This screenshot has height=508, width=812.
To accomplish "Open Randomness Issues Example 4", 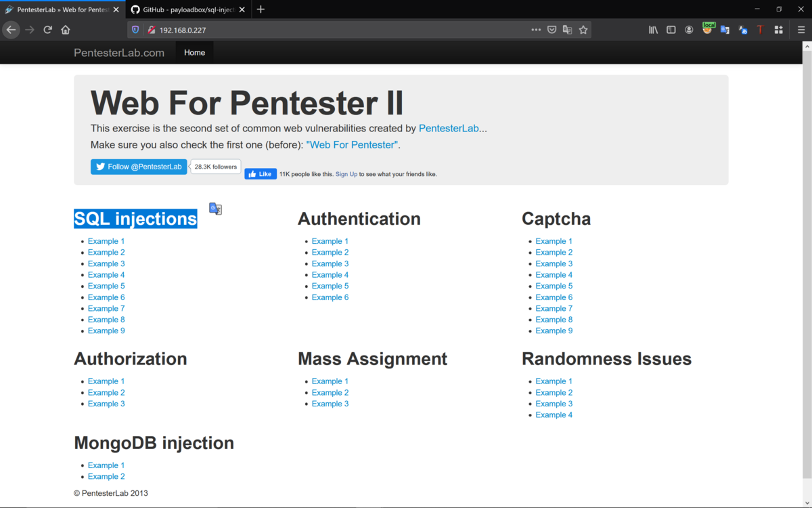I will pyautogui.click(x=554, y=415).
